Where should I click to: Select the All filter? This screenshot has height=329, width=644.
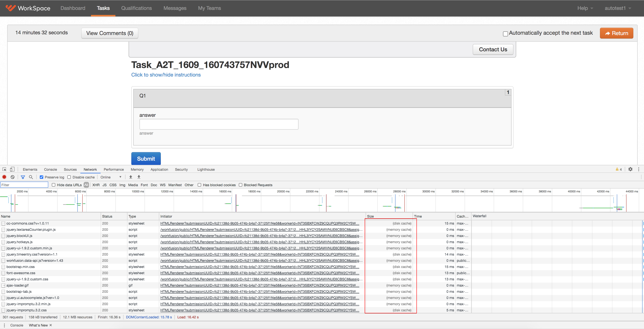tap(86, 185)
